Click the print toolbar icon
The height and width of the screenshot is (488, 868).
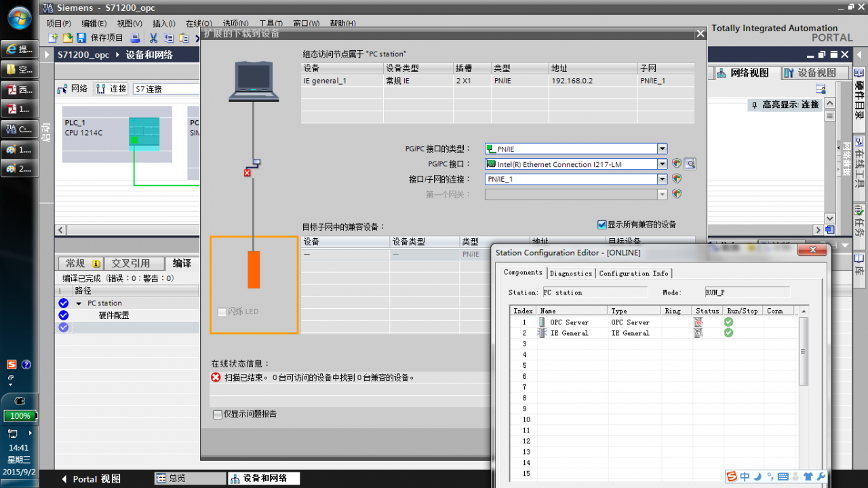click(135, 38)
